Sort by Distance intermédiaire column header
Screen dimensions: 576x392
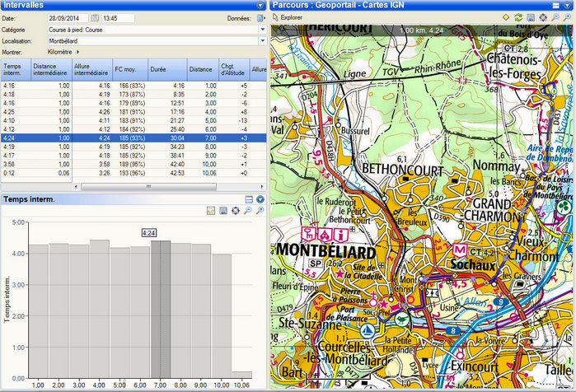(x=51, y=69)
